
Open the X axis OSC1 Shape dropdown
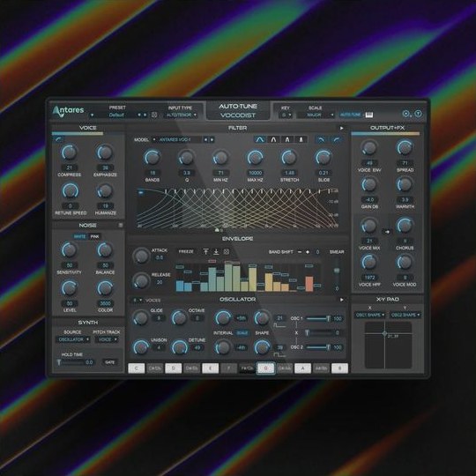(369, 315)
